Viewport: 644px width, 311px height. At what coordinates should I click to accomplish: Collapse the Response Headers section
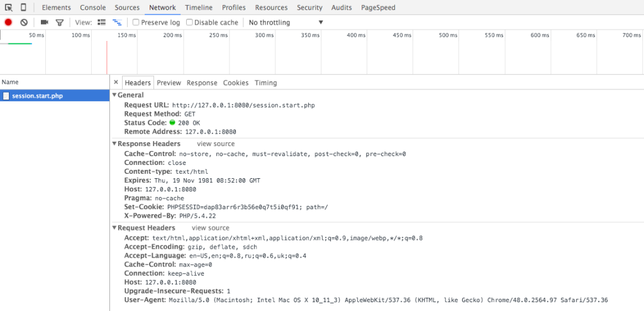[x=114, y=144]
